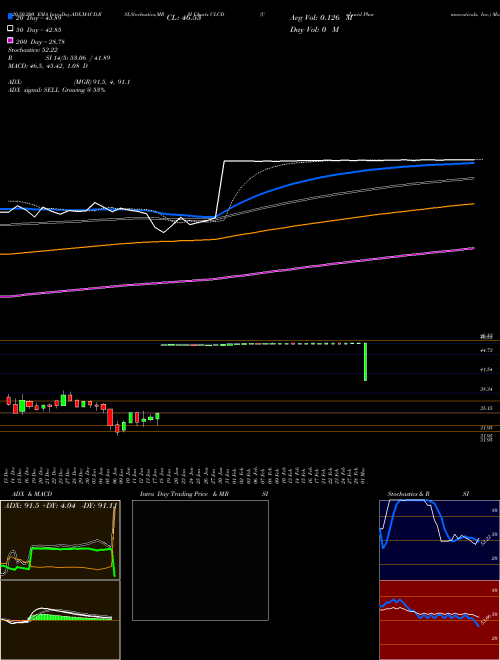The height and width of the screenshot is (660, 500).
Task: Click the 44.73 price axis label
Action: [487, 350]
